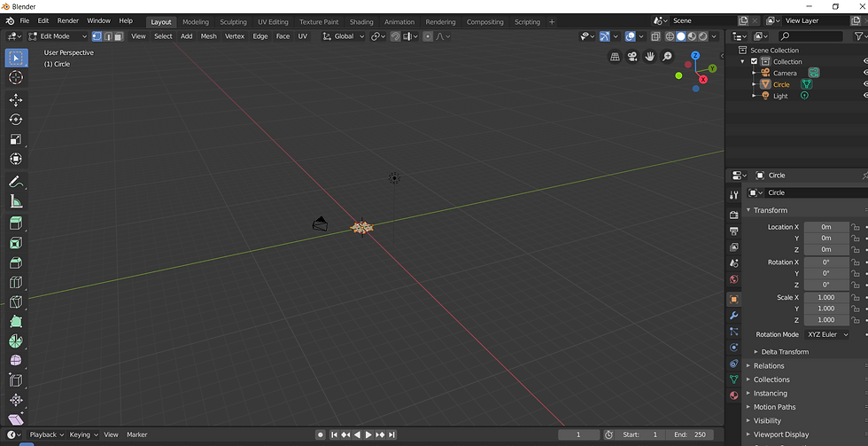
Task: Select the Select Box tool
Action: (16, 58)
